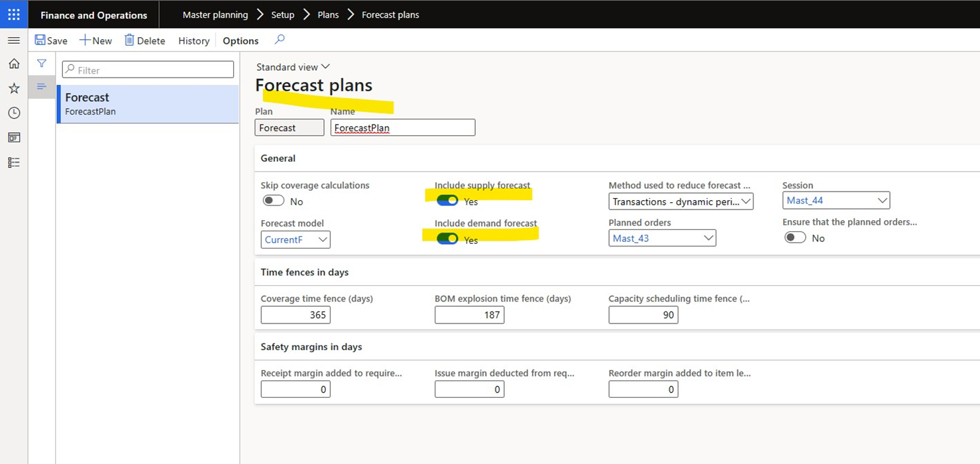Click Receipt margin added field
Image resolution: width=980 pixels, height=464 pixels.
click(296, 389)
